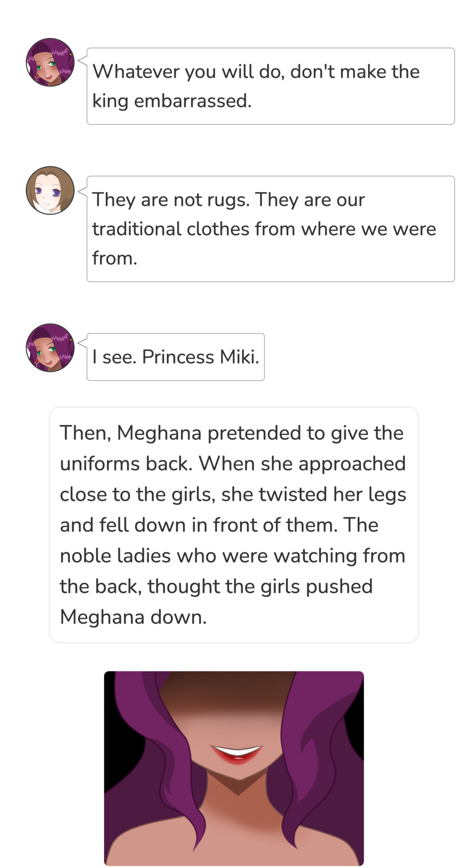Click the line "traditional clothes from where we were"
This screenshot has width=468, height=868.
[x=264, y=229]
